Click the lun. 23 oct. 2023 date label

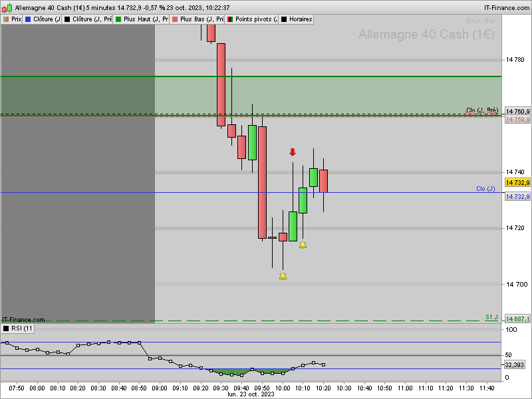(x=251, y=394)
